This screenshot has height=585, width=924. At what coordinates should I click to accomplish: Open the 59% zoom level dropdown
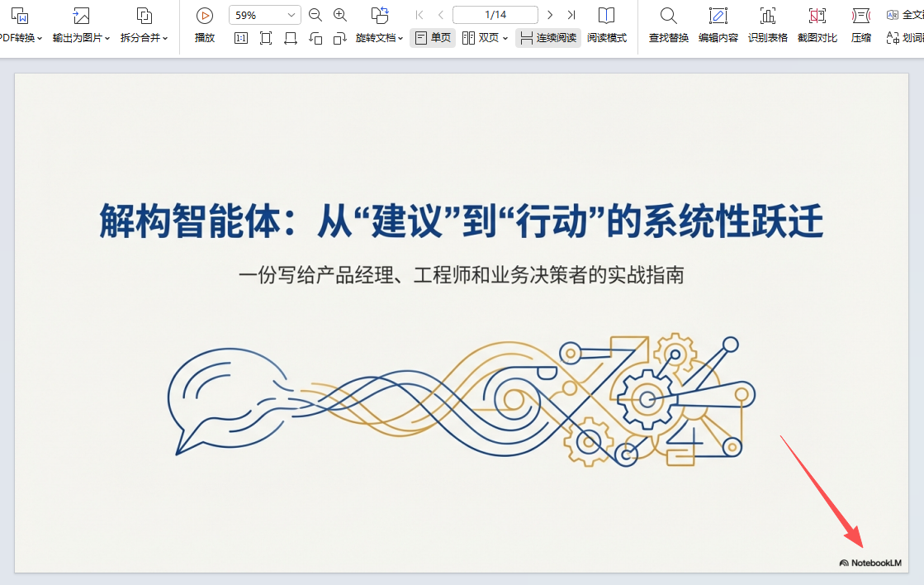[x=291, y=15]
